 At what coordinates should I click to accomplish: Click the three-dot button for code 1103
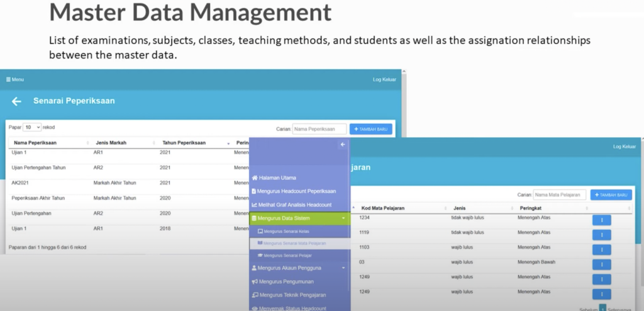pyautogui.click(x=601, y=249)
